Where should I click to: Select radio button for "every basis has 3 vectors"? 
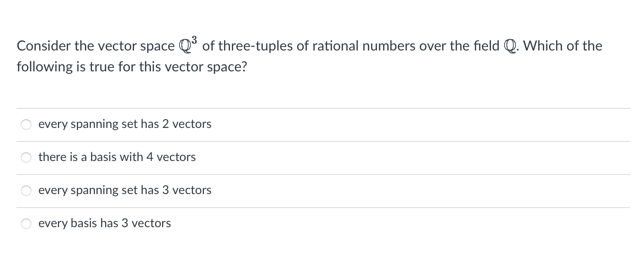[x=26, y=223]
